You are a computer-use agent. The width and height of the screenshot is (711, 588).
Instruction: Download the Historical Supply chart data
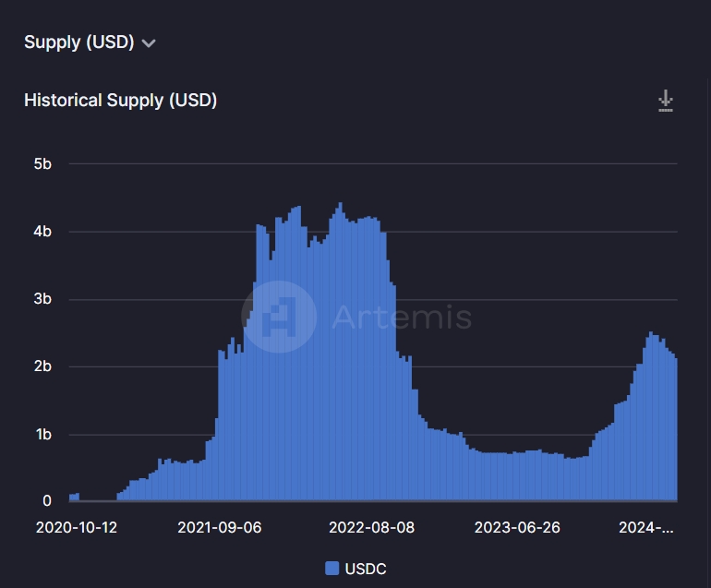click(x=665, y=102)
